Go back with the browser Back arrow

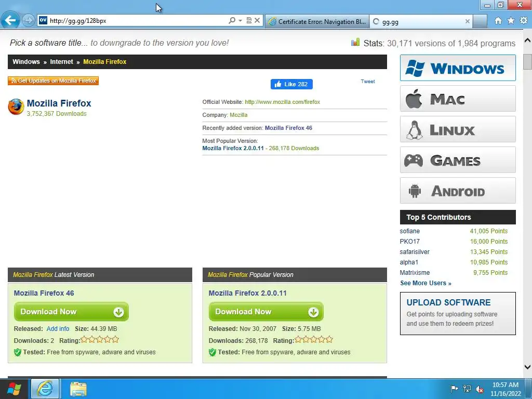pos(10,20)
